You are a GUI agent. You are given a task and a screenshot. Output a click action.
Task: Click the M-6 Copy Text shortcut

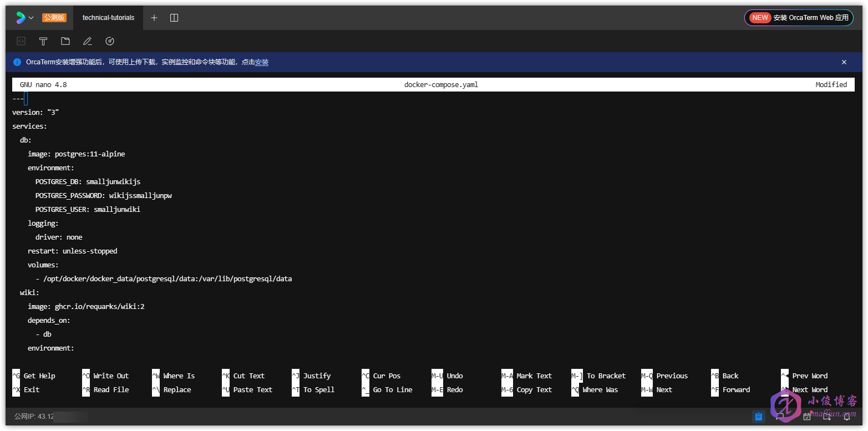(x=527, y=390)
